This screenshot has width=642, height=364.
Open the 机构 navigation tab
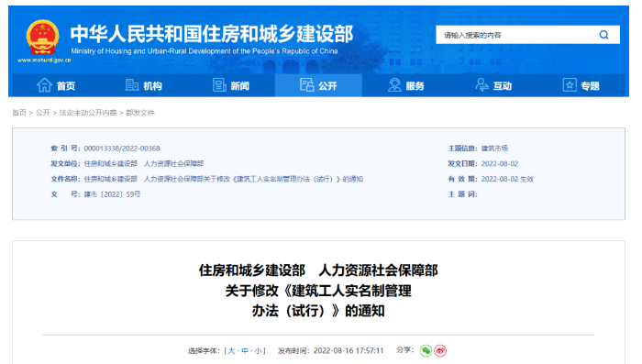tap(143, 85)
